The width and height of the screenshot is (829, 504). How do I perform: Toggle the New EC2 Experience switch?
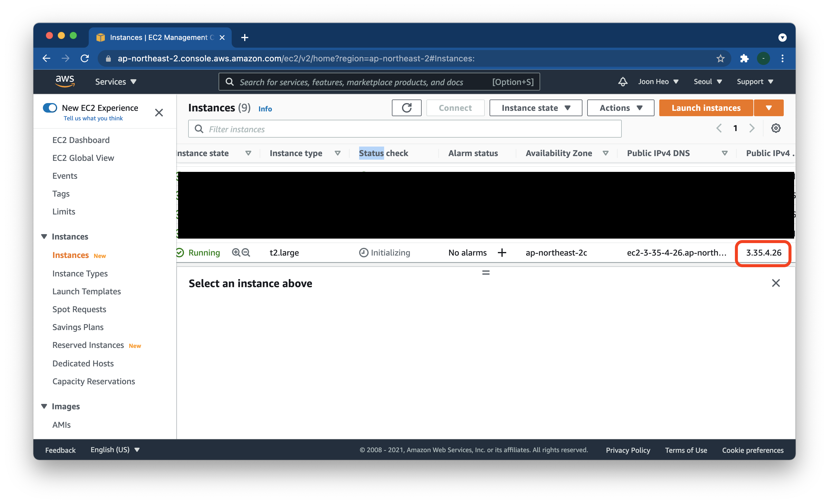[x=50, y=108]
